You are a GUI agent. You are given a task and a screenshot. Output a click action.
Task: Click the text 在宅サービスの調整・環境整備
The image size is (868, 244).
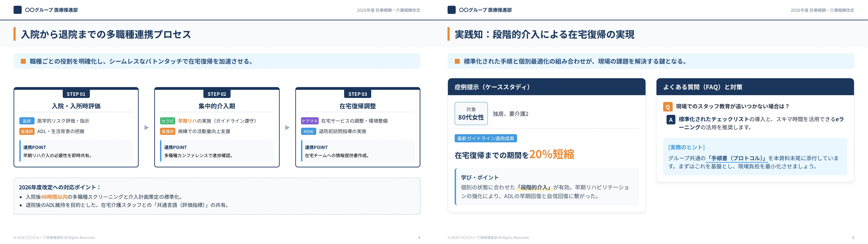354,121
